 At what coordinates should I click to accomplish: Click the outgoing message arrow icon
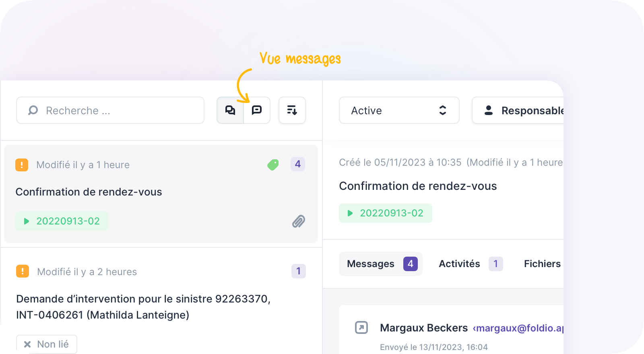coord(361,327)
